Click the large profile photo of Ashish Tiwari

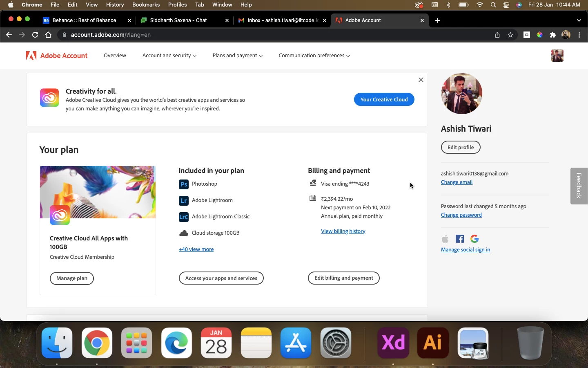point(461,94)
